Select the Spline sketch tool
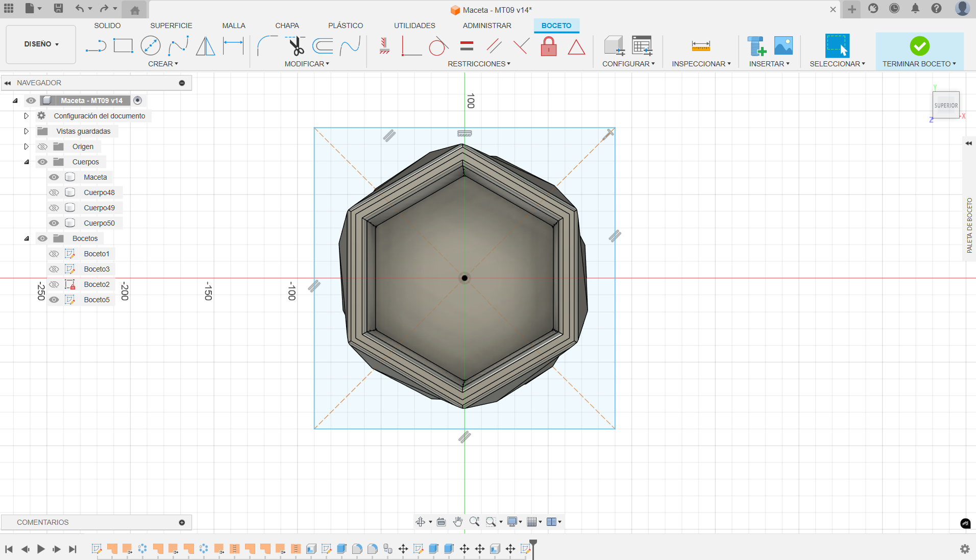 tap(178, 46)
